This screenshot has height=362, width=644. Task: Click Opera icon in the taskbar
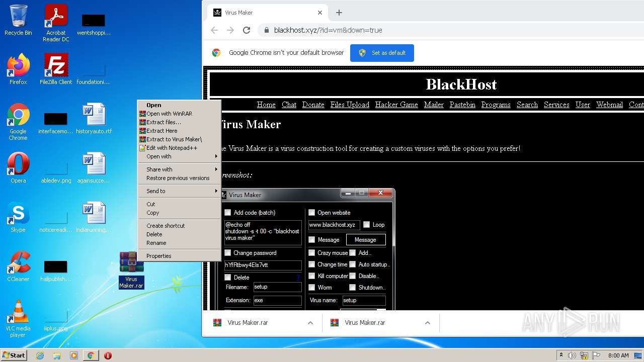pos(108,355)
